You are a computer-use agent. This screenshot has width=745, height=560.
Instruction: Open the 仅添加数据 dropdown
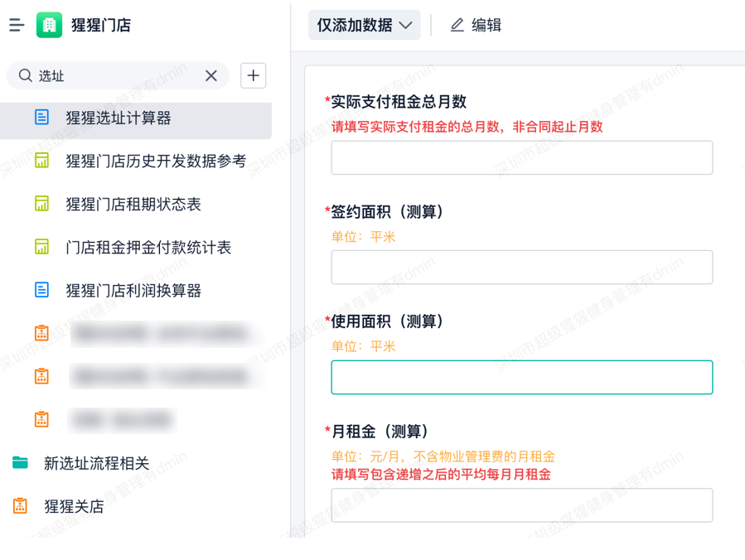tap(365, 26)
